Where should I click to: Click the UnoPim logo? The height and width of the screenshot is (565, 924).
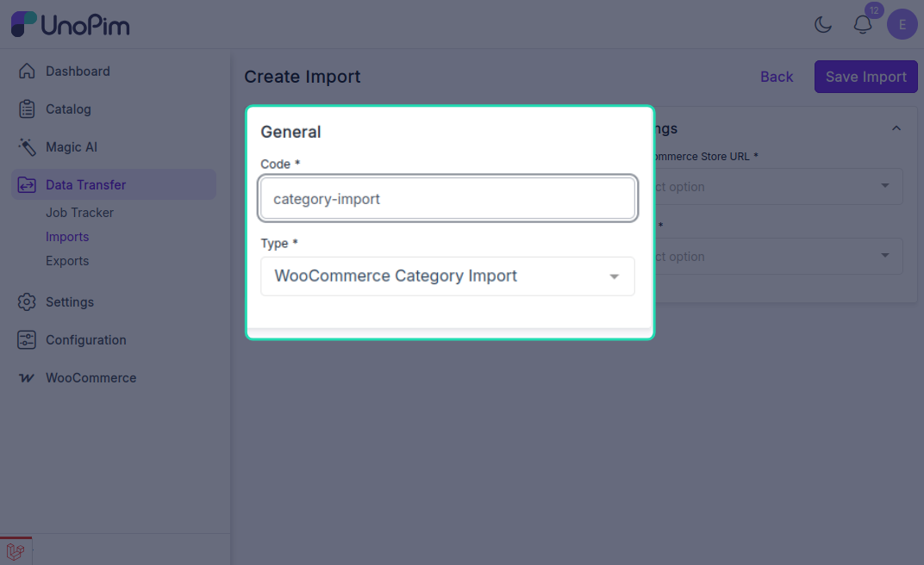[70, 25]
